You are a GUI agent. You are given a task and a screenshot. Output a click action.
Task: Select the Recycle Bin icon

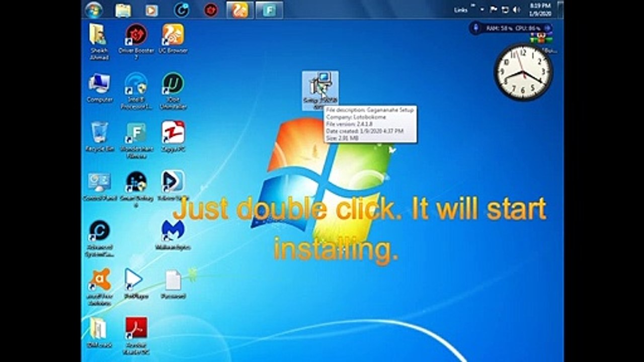[x=99, y=137]
